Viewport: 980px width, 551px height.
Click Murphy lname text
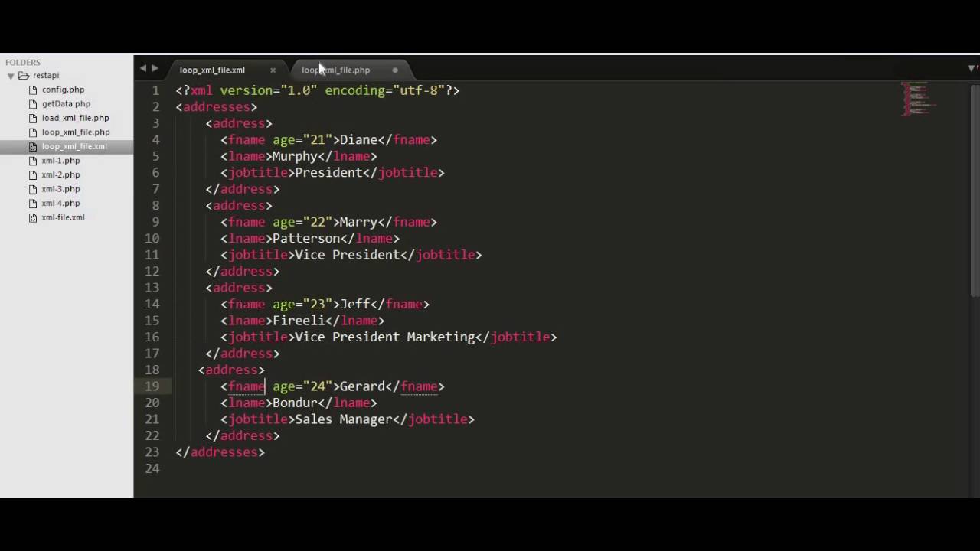[x=295, y=156]
